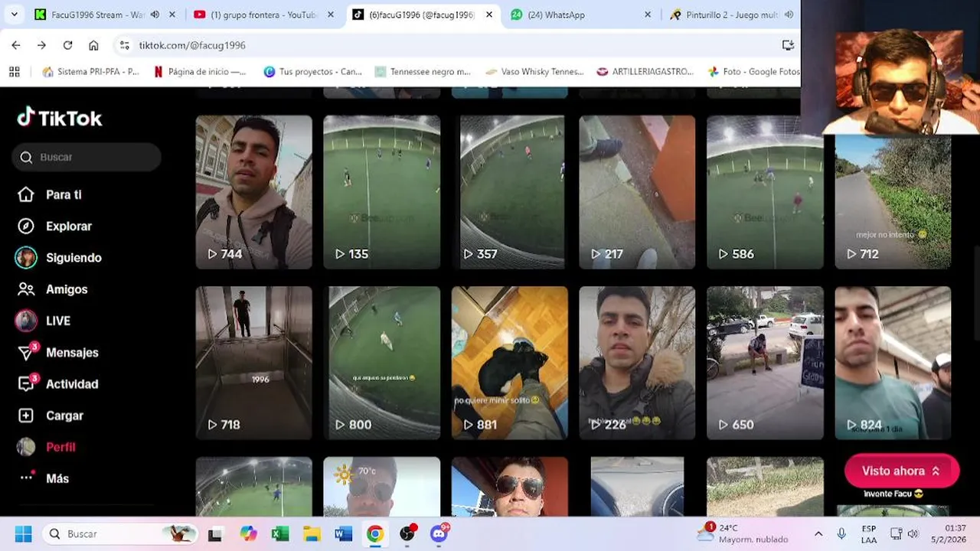The width and height of the screenshot is (980, 551).
Task: Click the Windows taskbar Buscar search box
Action: (x=119, y=533)
